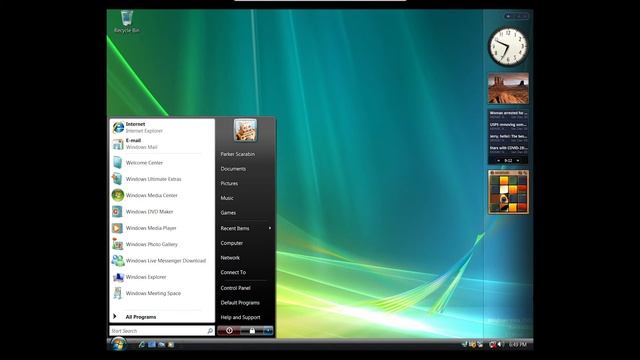Open Default Programs

(240, 302)
